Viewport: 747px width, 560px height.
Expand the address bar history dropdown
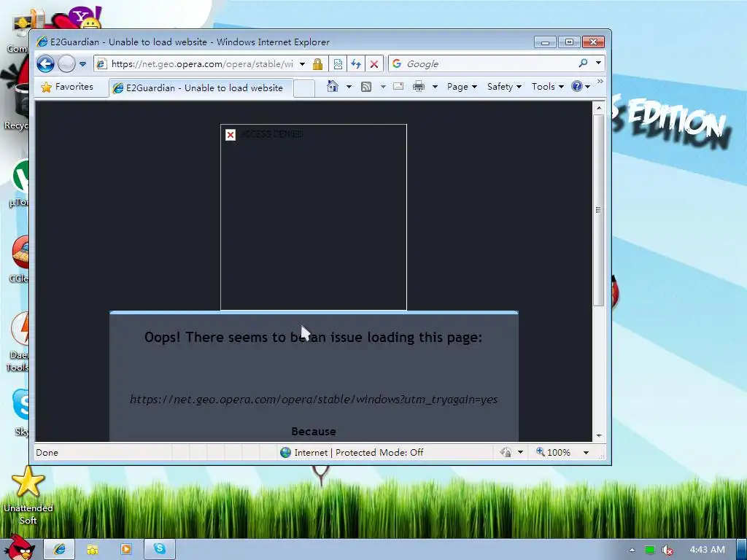coord(302,64)
